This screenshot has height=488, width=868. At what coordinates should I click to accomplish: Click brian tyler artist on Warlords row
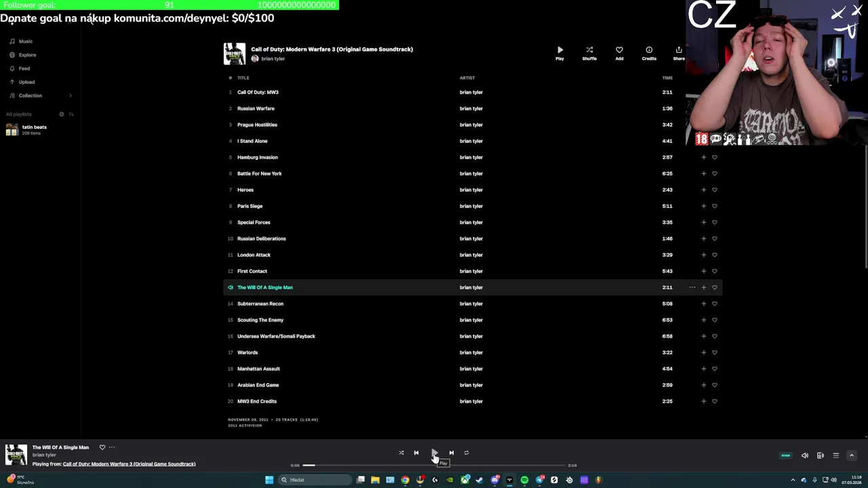point(471,352)
